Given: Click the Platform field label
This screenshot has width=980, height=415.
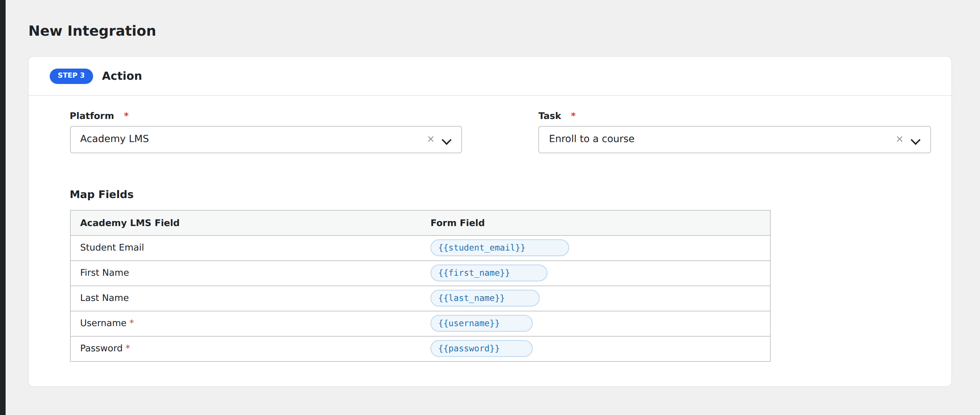Looking at the screenshot, I should (92, 115).
